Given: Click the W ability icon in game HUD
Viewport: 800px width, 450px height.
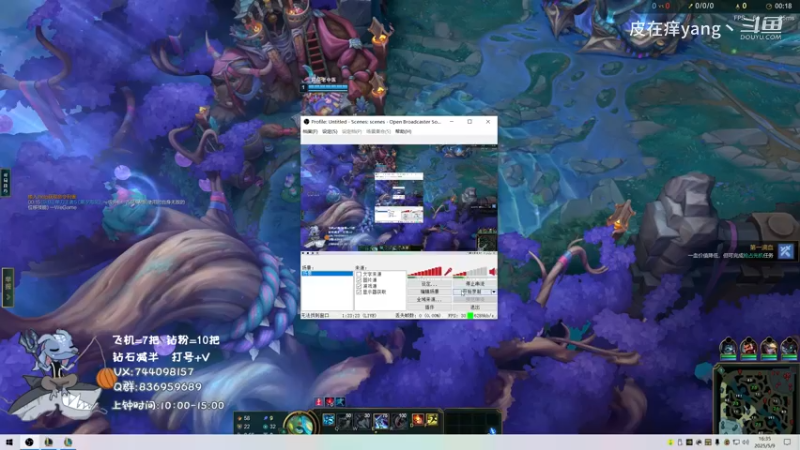Looking at the screenshot, I should (x=362, y=420).
